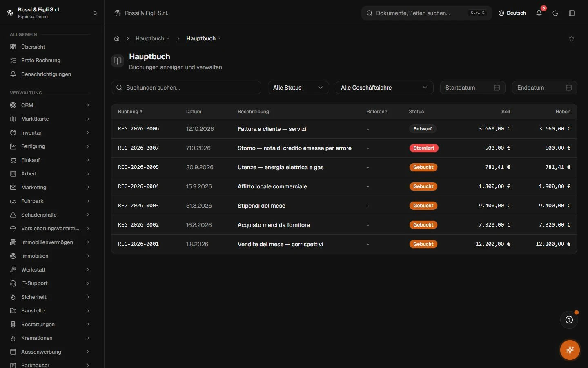Expand the CRM sidebar section
The width and height of the screenshot is (588, 368).
click(50, 105)
